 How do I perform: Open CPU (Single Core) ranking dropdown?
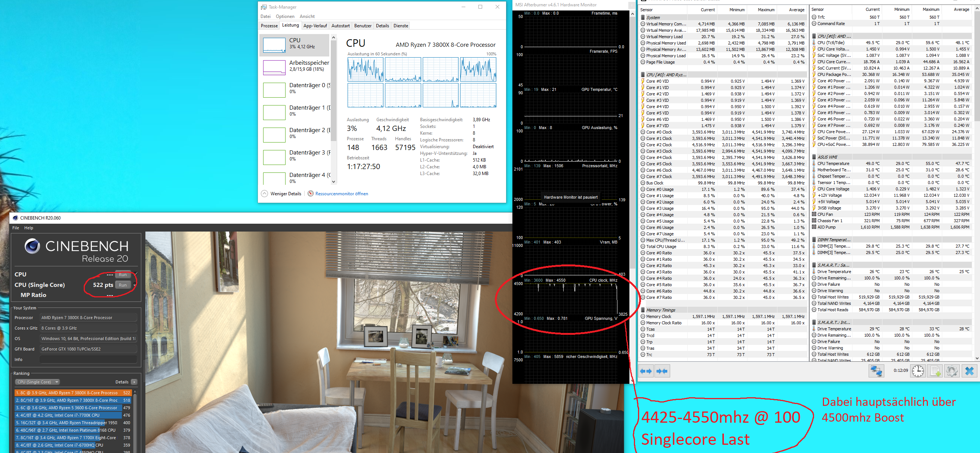38,382
